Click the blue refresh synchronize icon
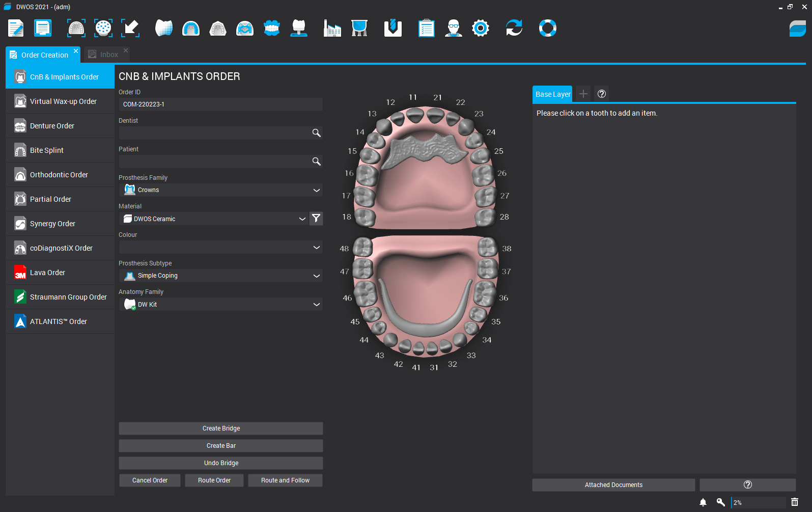Viewport: 812px width, 512px height. pos(514,28)
